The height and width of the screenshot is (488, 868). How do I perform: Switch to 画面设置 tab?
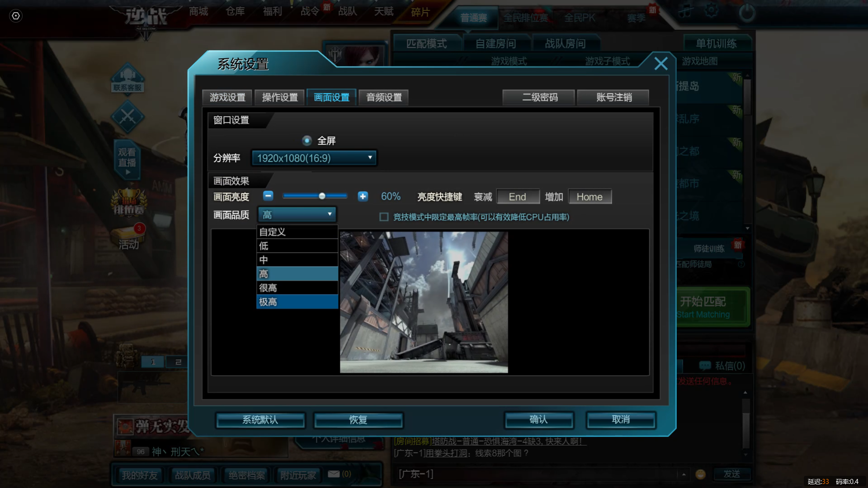[331, 97]
